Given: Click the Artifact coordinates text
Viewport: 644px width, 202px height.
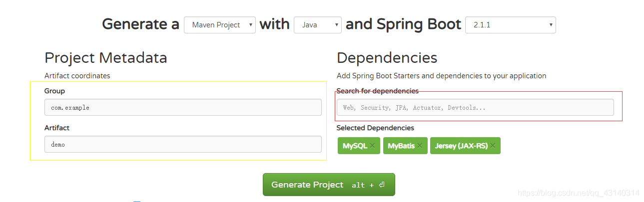Looking at the screenshot, I should click(x=77, y=76).
